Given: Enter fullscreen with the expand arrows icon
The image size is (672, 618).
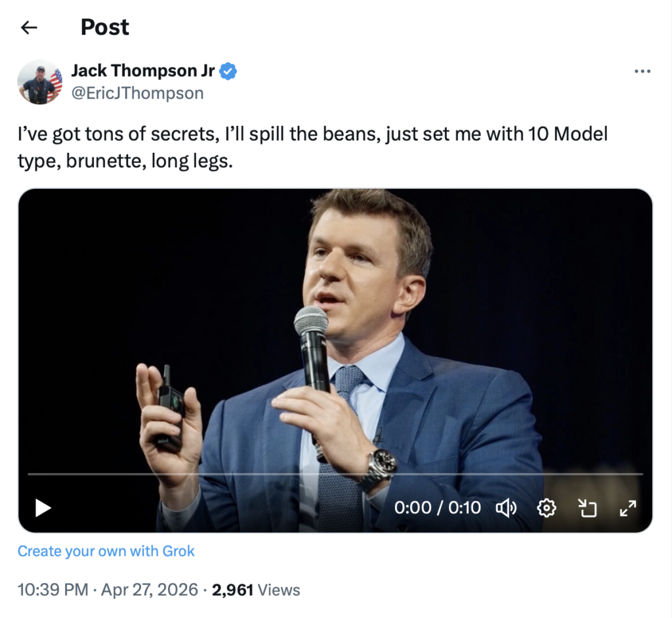Looking at the screenshot, I should click(x=627, y=507).
